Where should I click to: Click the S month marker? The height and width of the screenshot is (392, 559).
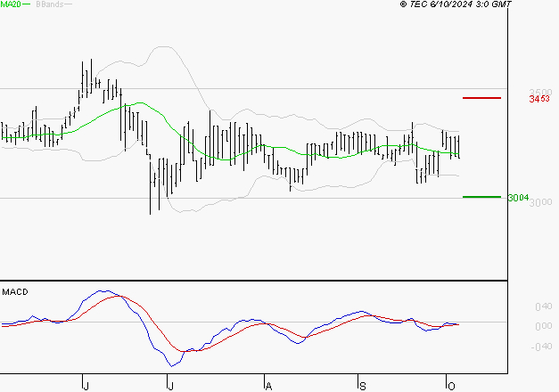(363, 387)
